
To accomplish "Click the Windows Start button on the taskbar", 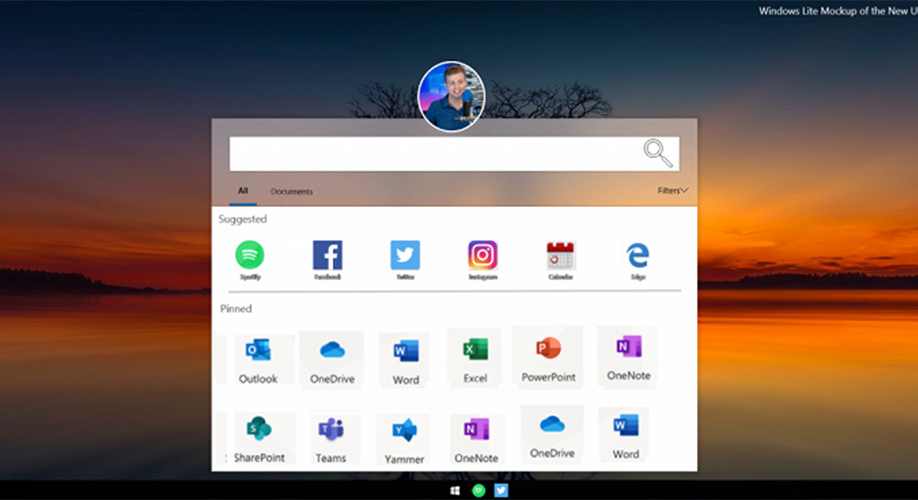I will [455, 491].
